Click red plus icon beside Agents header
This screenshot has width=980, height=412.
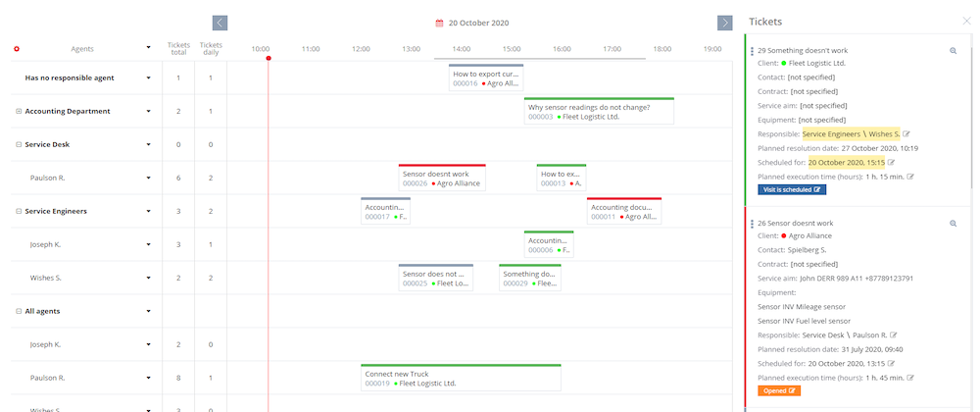tap(17, 47)
